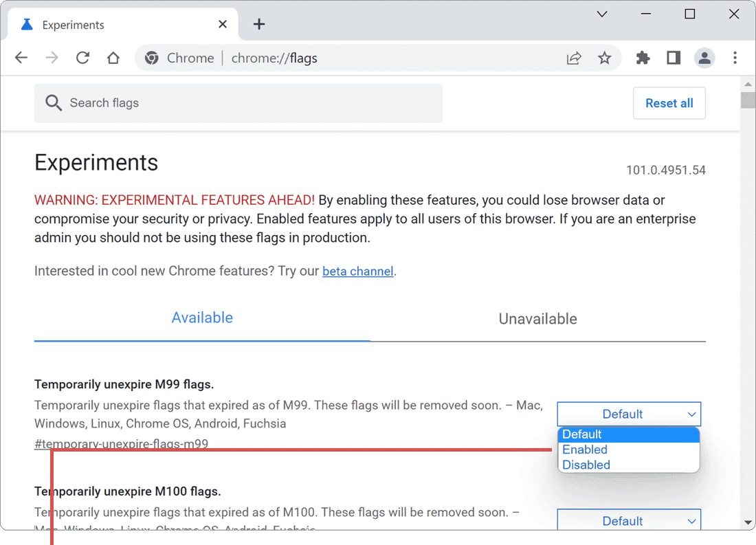Bookmark this page with the star
The image size is (756, 545).
[604, 58]
